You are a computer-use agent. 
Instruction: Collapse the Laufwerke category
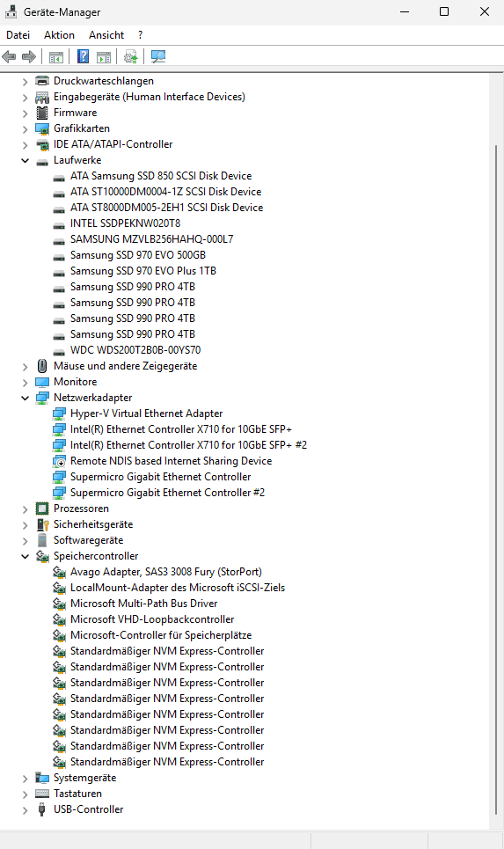25,160
